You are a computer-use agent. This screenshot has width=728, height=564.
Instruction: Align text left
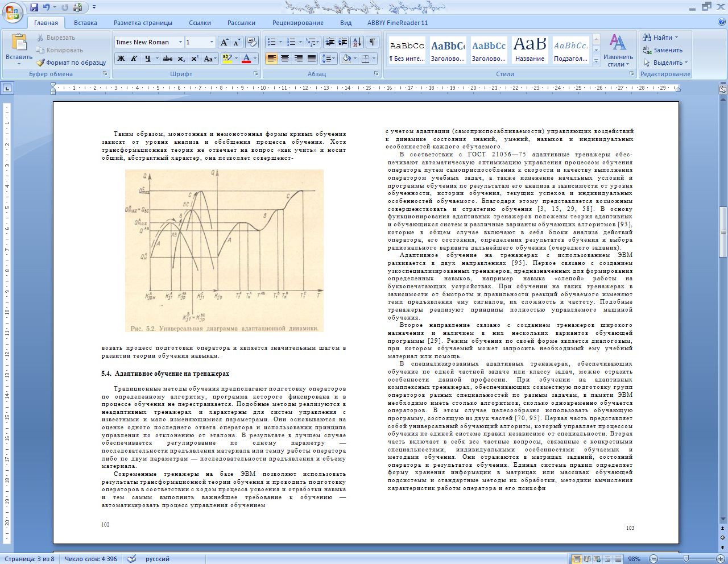pyautogui.click(x=272, y=59)
